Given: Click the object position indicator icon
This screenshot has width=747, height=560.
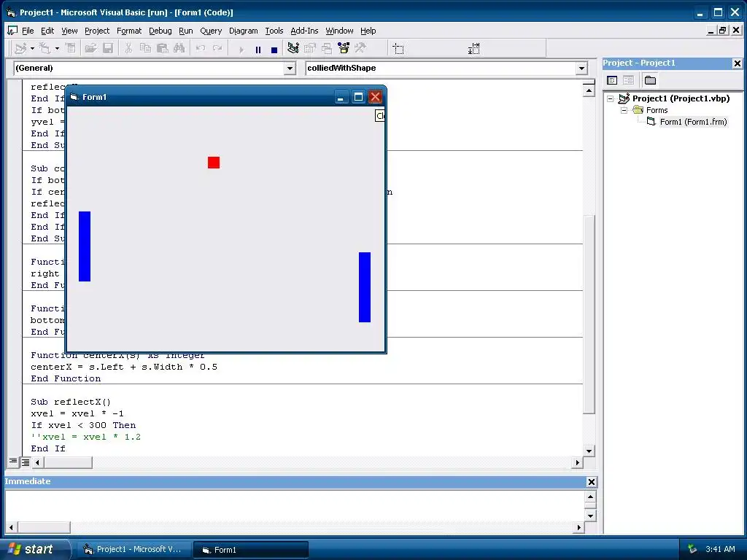Looking at the screenshot, I should [x=398, y=49].
